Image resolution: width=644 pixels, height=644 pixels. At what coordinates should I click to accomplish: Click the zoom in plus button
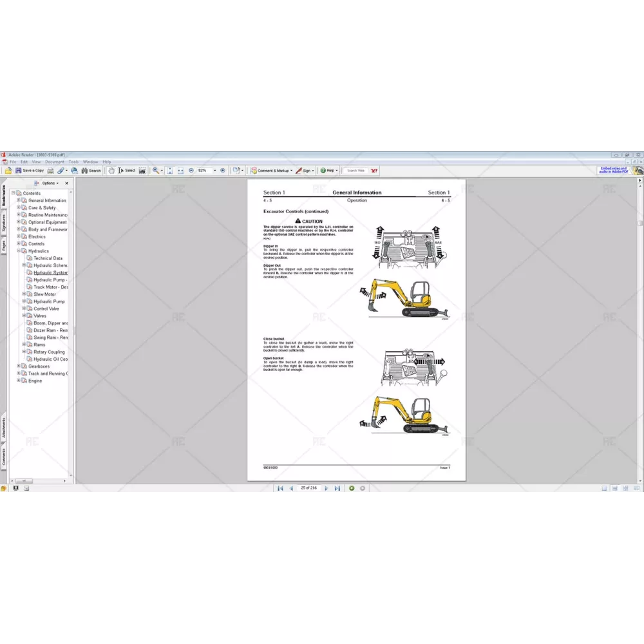pyautogui.click(x=223, y=171)
